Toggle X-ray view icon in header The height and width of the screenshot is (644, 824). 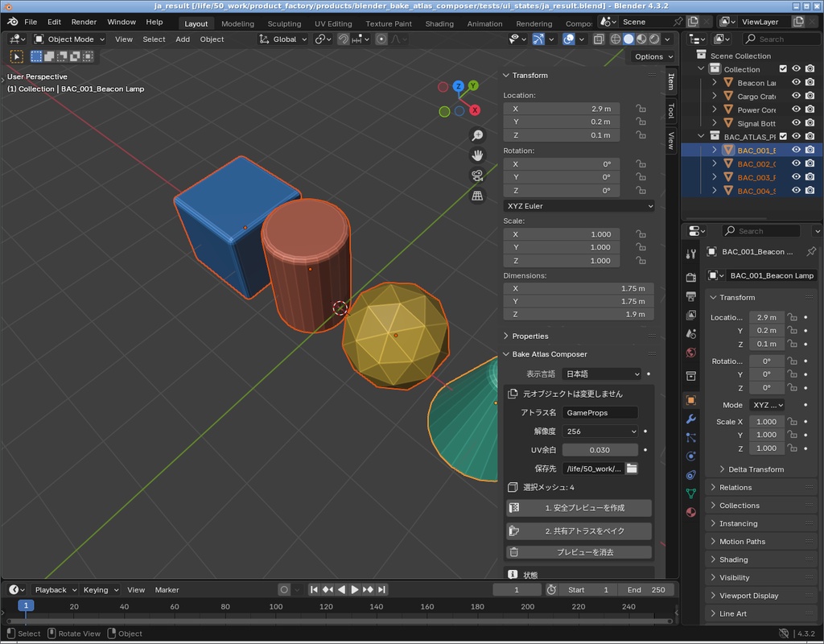pos(598,39)
